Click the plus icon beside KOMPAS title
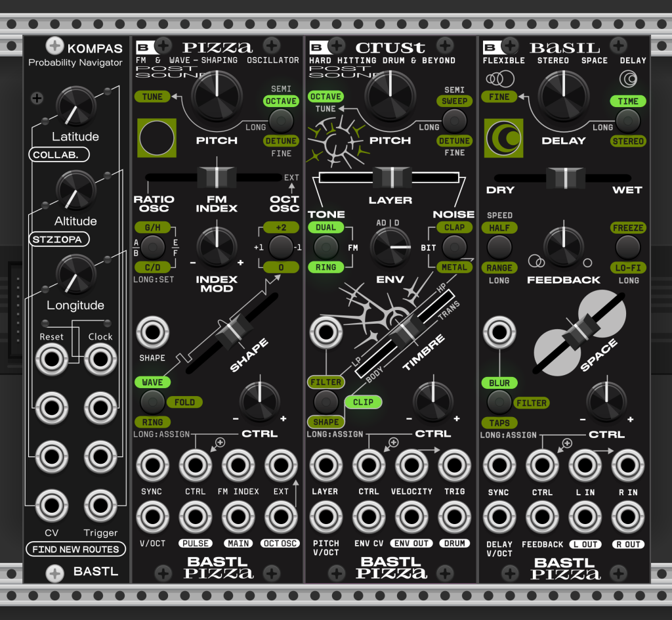 54,47
